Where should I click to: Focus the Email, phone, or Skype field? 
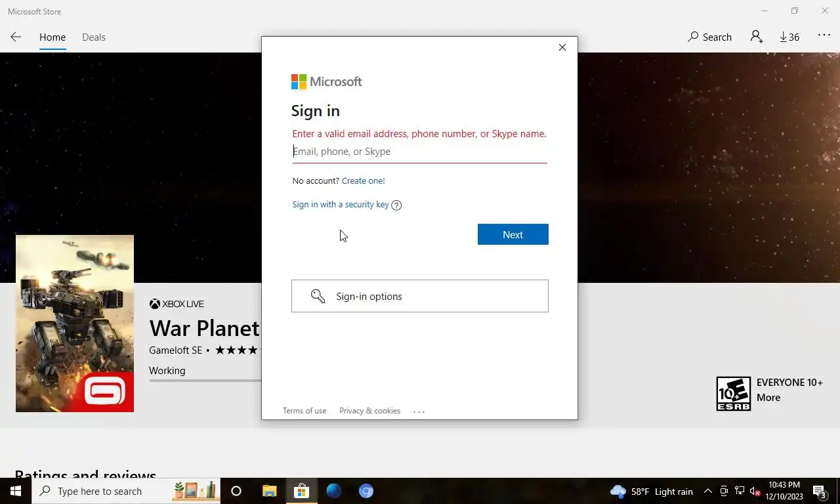(419, 152)
